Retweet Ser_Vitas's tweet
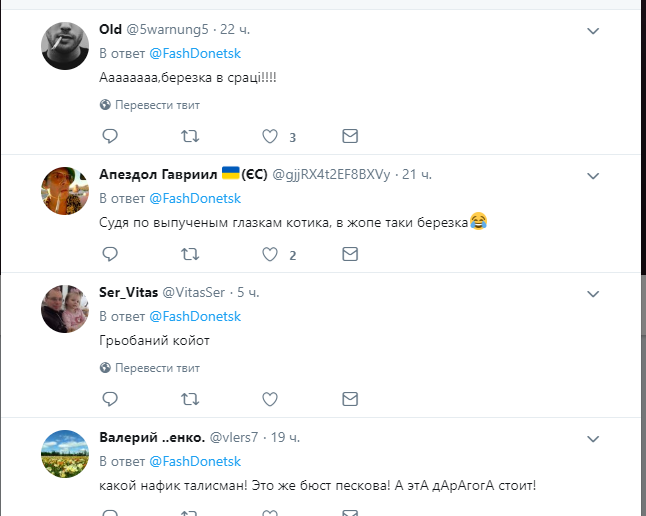The height and width of the screenshot is (516, 646). (x=189, y=399)
